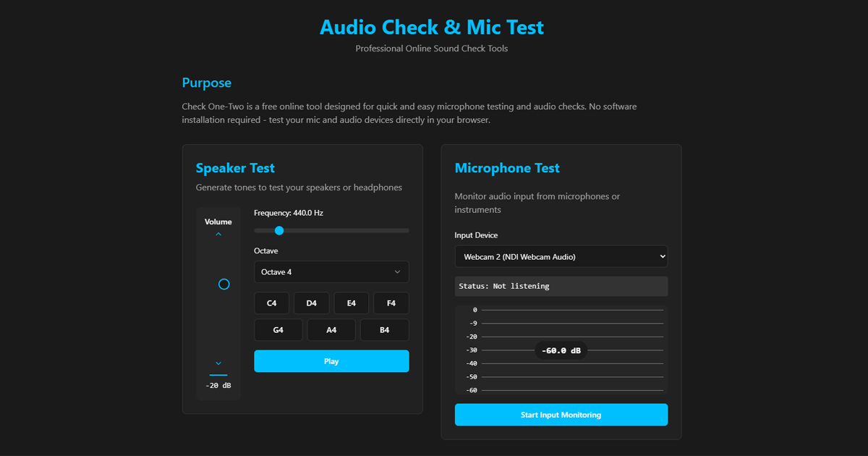Open the Octave 4 dropdown
868x456 pixels.
coord(331,271)
